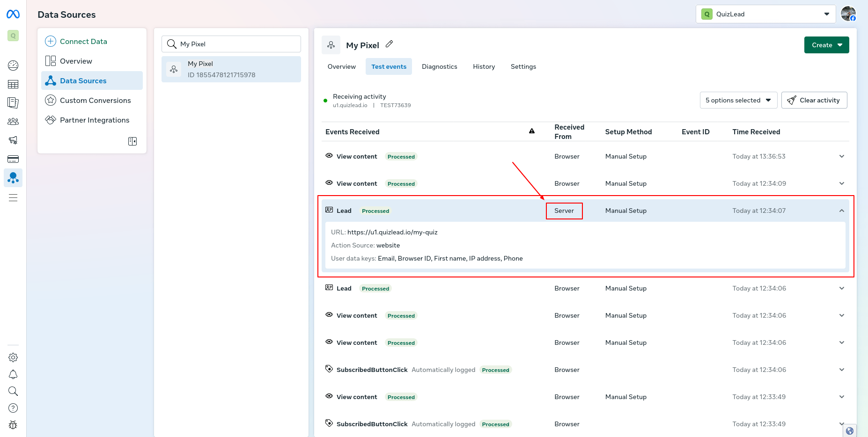This screenshot has width=868, height=437.
Task: Switch to the Test events tab
Action: 389,66
